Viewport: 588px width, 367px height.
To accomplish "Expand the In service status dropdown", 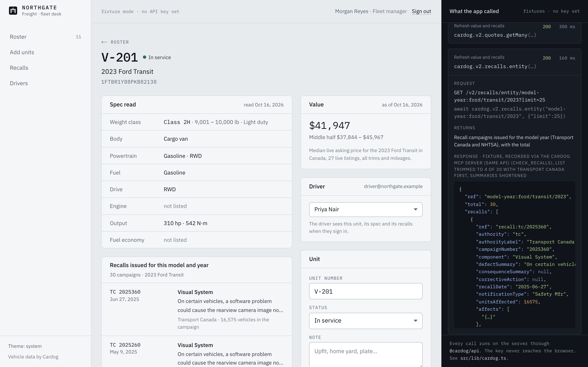I will (x=366, y=321).
